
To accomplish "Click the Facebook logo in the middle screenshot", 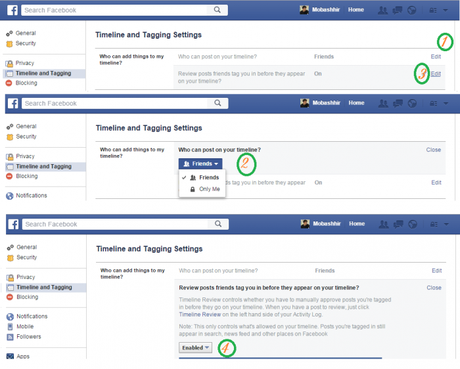I will point(13,103).
